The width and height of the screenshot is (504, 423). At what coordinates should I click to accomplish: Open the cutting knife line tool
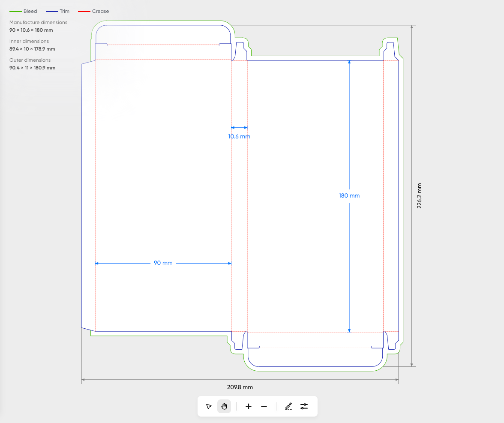click(x=288, y=406)
